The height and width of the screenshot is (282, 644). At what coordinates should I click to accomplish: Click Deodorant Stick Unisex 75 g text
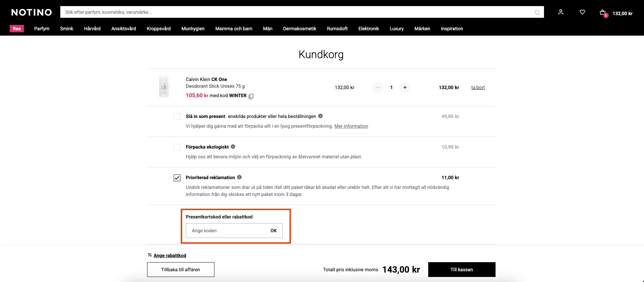(215, 86)
